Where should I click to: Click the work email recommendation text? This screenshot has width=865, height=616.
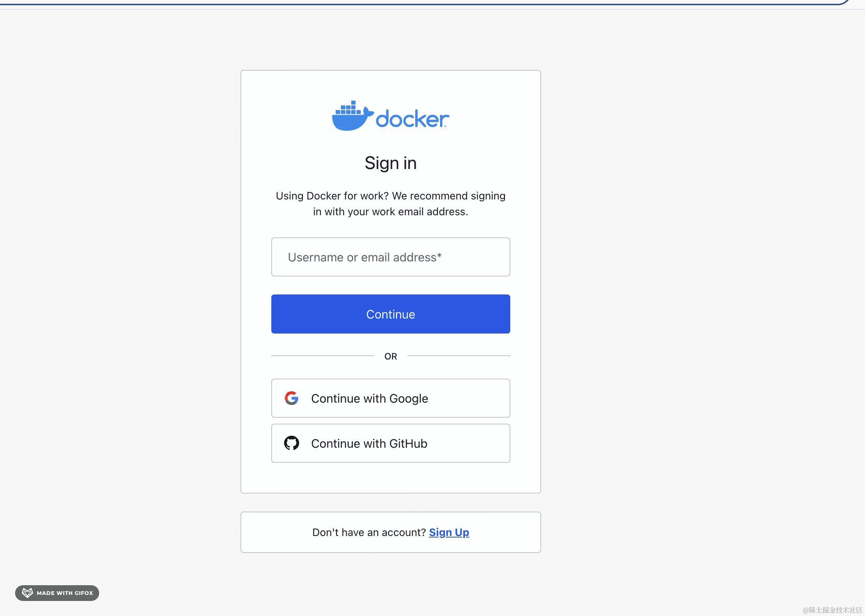(x=390, y=204)
